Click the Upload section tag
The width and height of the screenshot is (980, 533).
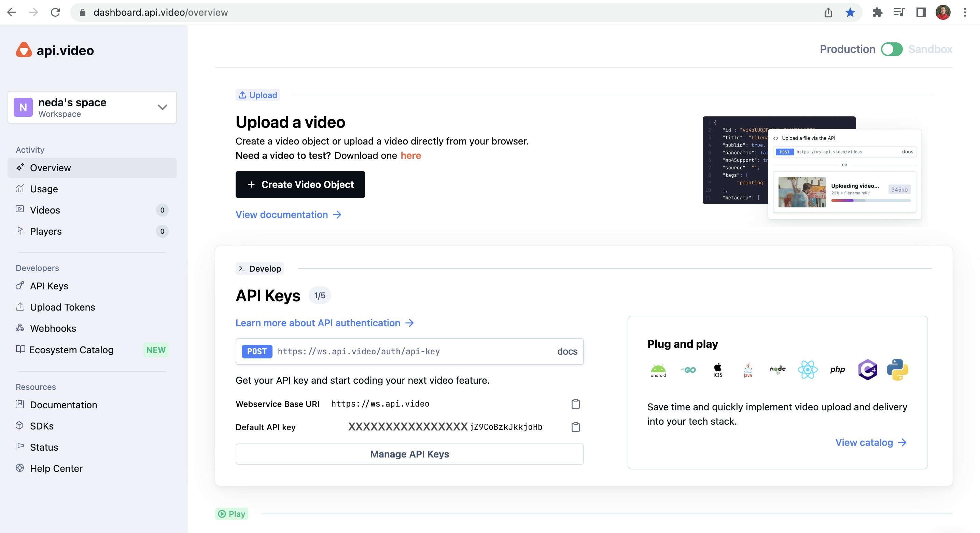[x=257, y=95]
